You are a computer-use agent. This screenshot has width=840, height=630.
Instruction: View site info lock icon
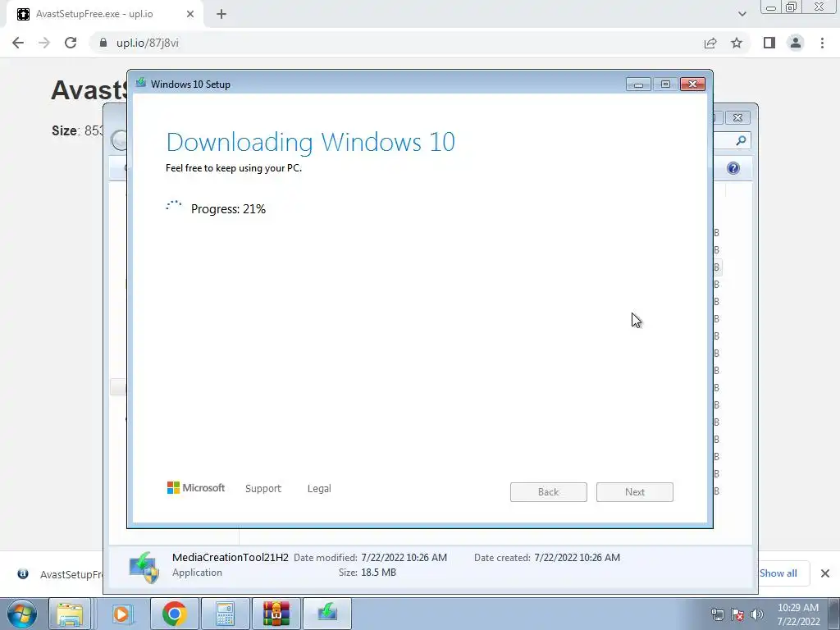(103, 43)
